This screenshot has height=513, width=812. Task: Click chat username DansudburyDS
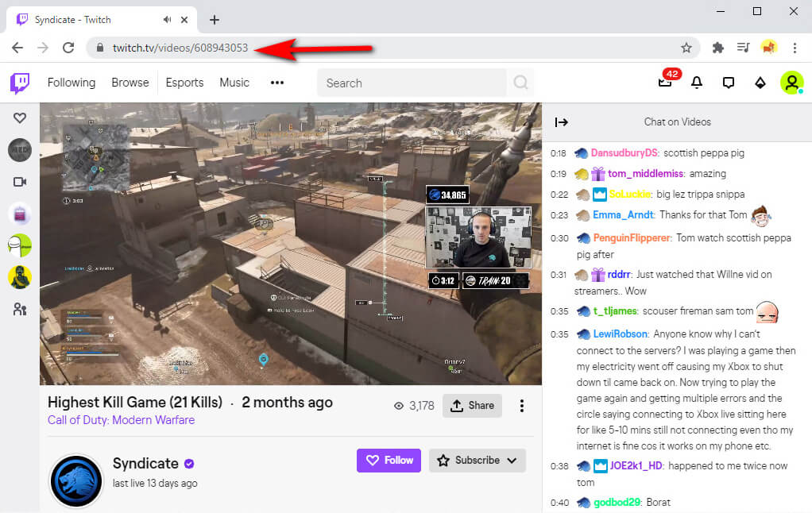(x=624, y=152)
